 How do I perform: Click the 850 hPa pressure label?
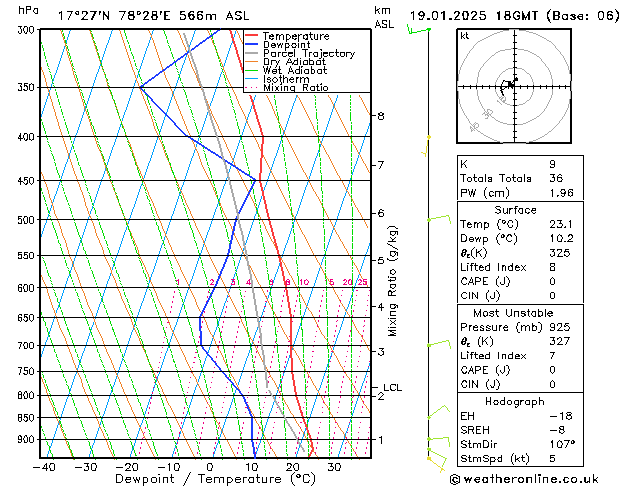click(28, 418)
